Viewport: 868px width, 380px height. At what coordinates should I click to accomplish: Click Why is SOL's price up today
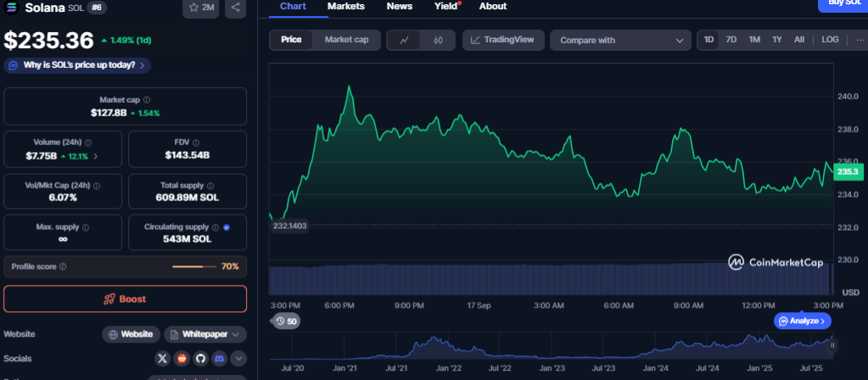click(x=77, y=65)
